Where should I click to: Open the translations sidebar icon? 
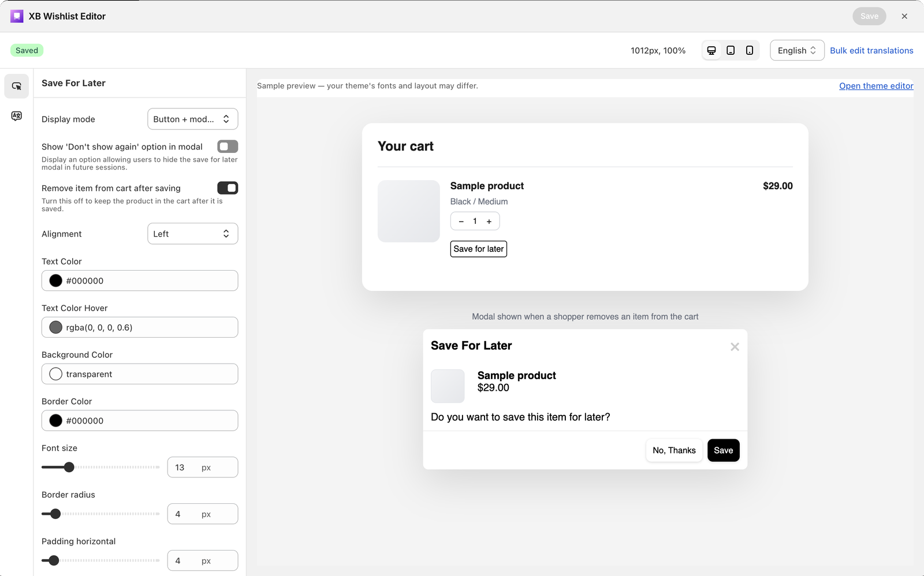[17, 116]
